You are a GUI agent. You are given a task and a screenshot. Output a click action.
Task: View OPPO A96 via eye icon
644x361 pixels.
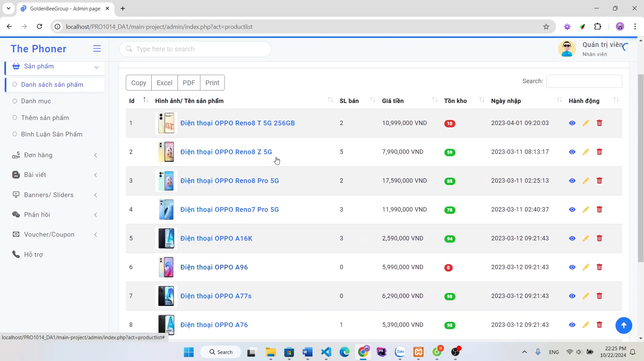coord(572,267)
